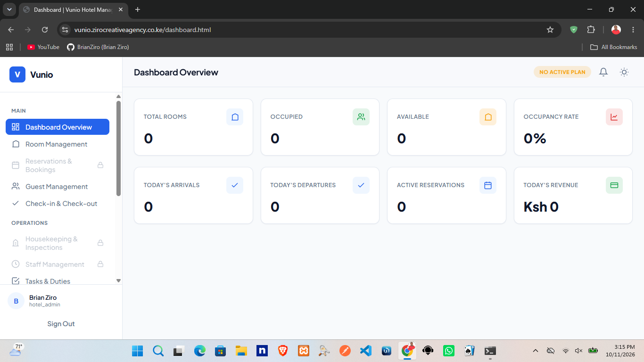Toggle the light/dark theme sun icon
The height and width of the screenshot is (362, 644).
point(624,72)
